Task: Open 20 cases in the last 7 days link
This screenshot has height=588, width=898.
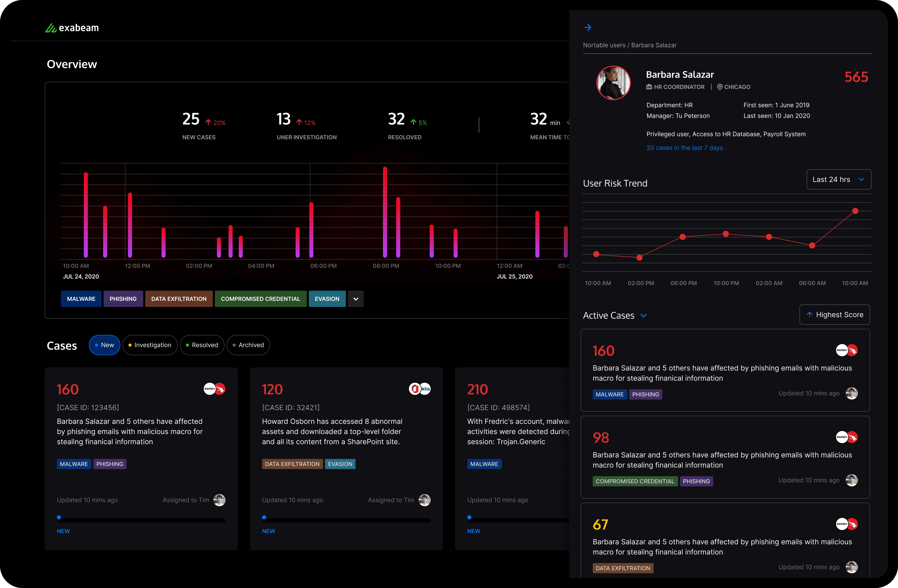Action: pos(684,148)
